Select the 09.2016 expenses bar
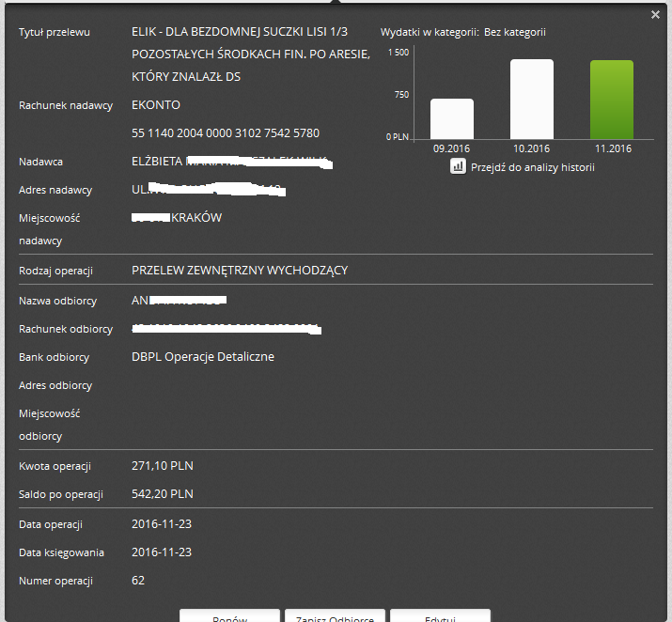The width and height of the screenshot is (672, 622). 452,119
